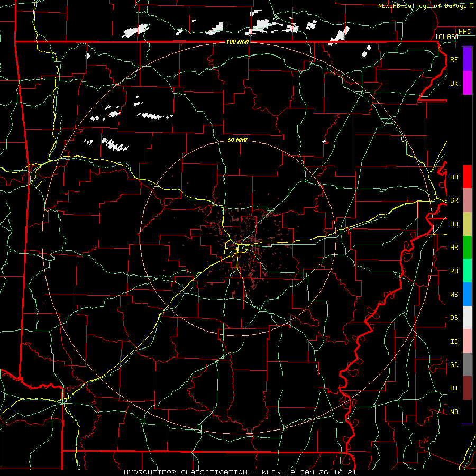The width and height of the screenshot is (476, 476).
Task: Click the '16:21' timestamp text
Action: point(346,472)
